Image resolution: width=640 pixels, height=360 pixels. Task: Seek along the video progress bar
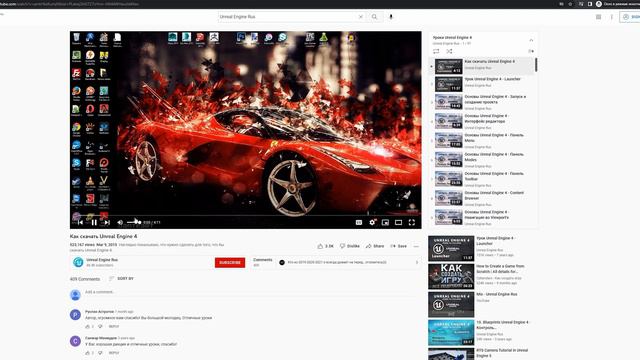245,215
